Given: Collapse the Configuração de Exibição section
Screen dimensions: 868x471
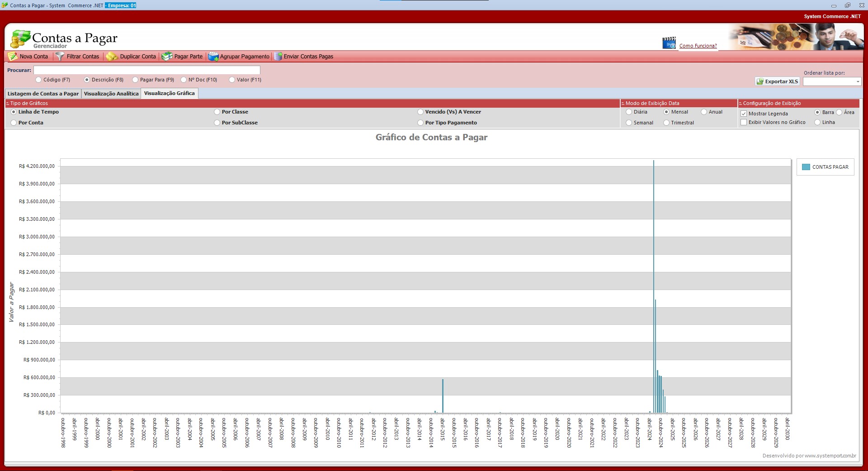Looking at the screenshot, I should [741, 104].
